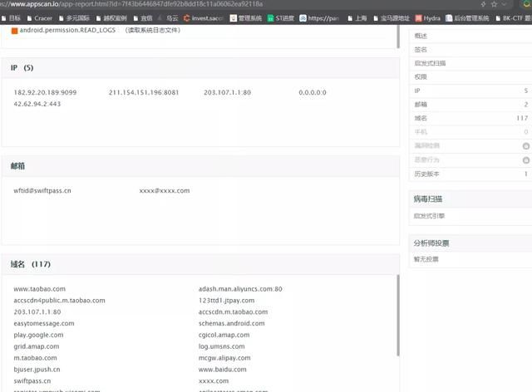The width and height of the screenshot is (532, 392).
Task: Click easytomessage.com in the domain list
Action: click(x=44, y=324)
